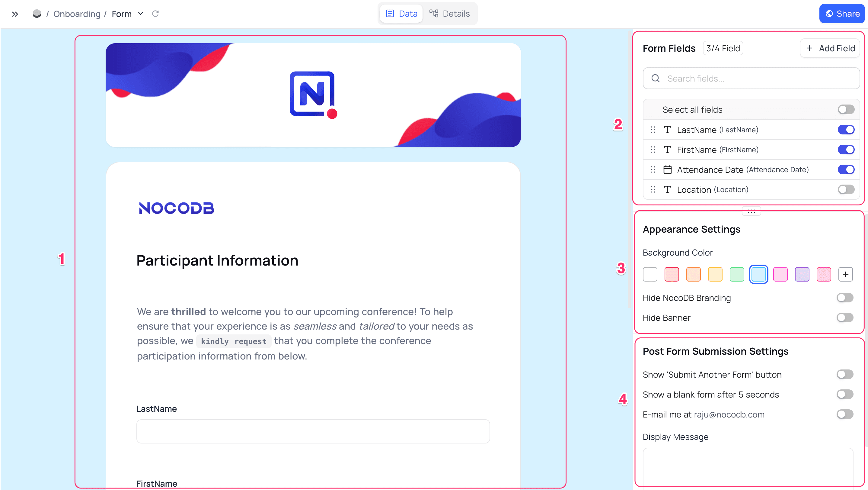The height and width of the screenshot is (490, 868).
Task: Click the Onboarding base icon in breadcrumb
Action: (x=37, y=14)
